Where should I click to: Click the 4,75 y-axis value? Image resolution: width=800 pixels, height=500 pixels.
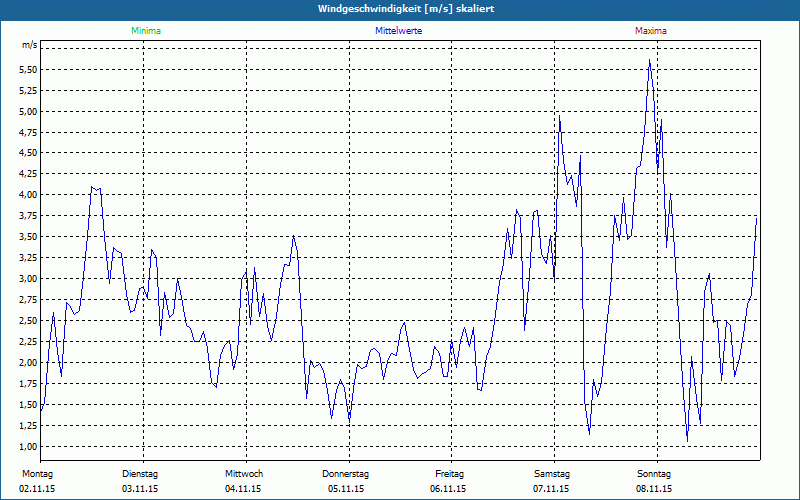[29, 132]
